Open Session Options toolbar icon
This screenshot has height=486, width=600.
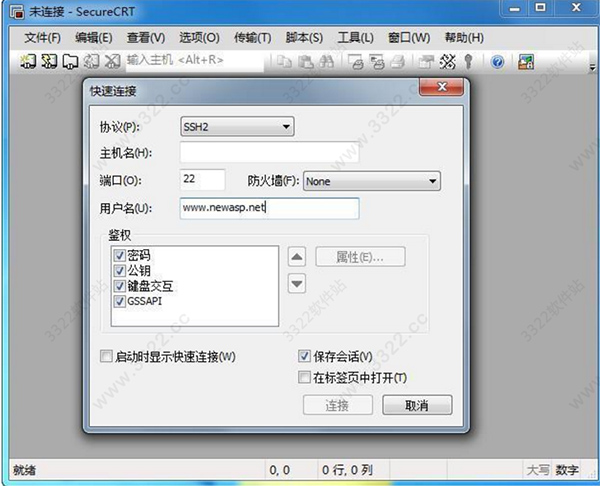(426, 62)
